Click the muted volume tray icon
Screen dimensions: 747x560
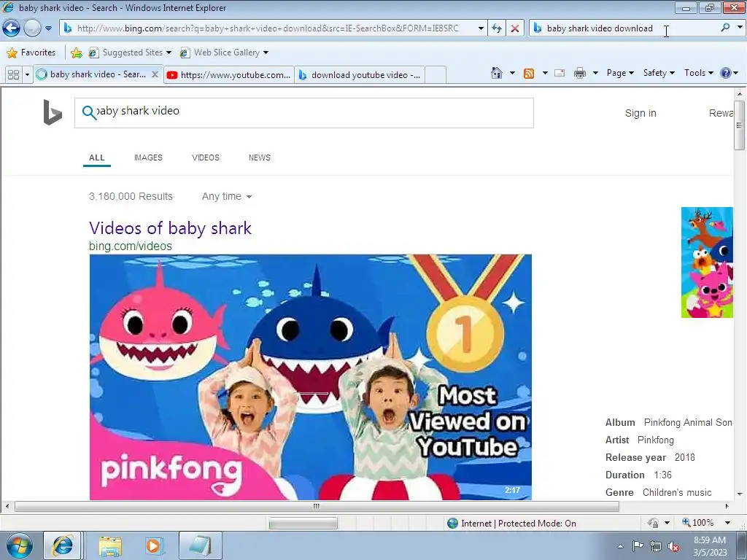[673, 546]
